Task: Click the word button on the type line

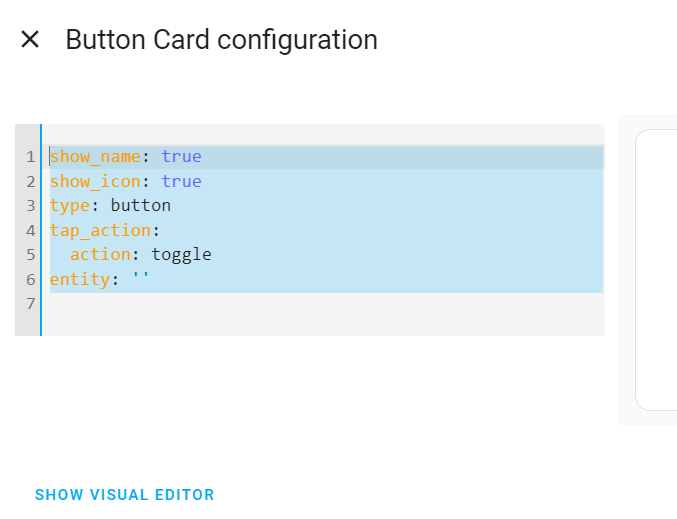Action: (x=141, y=206)
